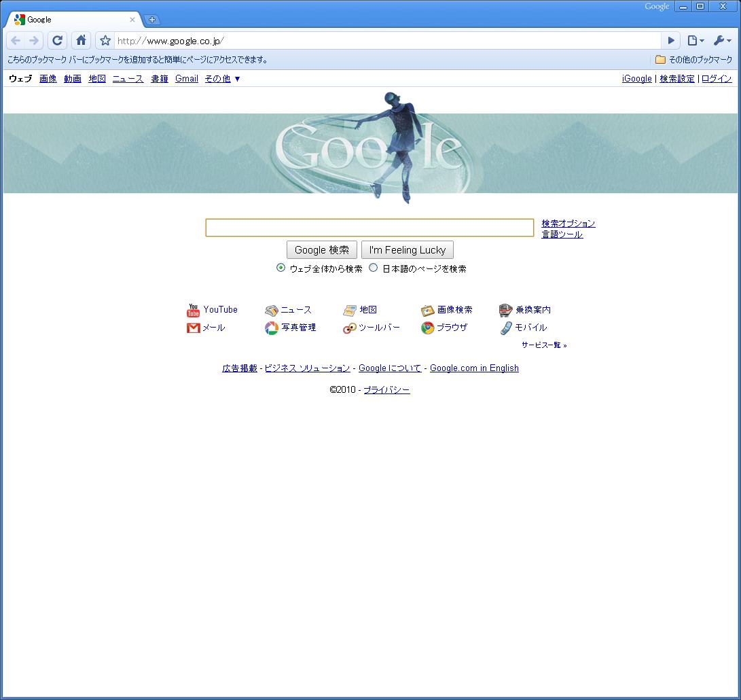Go to the home page via house icon

[82, 41]
